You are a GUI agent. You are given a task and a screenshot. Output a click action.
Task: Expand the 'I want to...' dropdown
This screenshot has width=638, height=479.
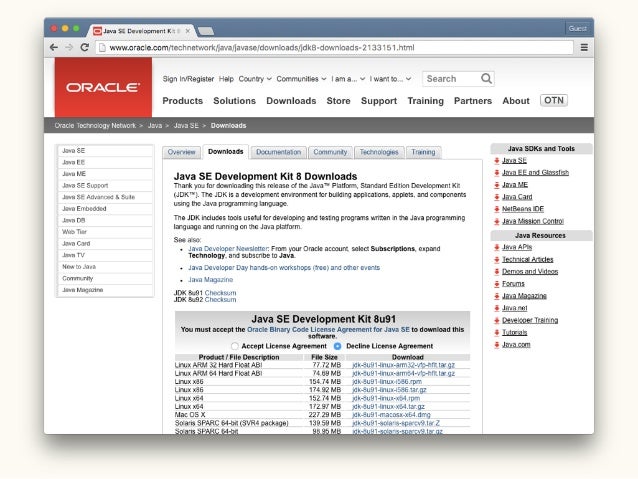[390, 79]
